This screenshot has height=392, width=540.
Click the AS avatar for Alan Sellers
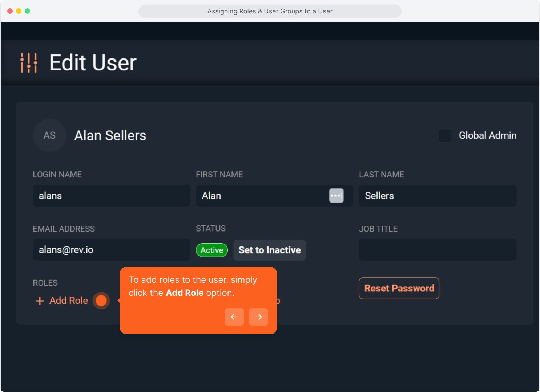[49, 135]
